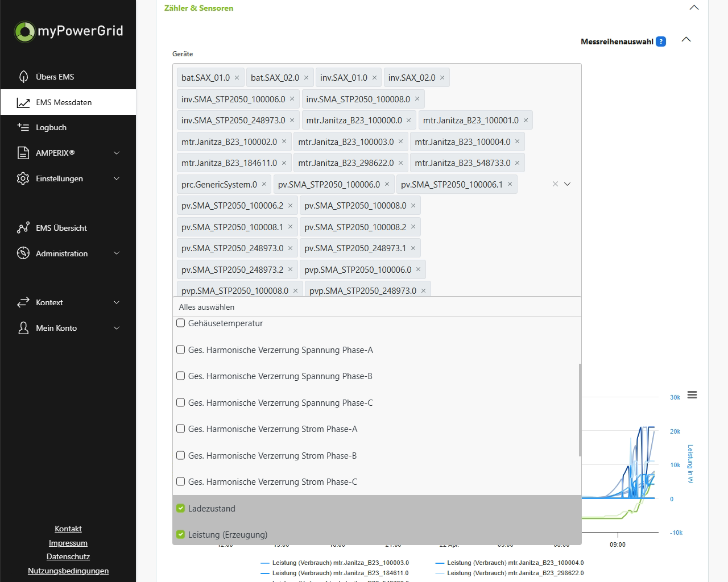
Task: Click the Zähler & Sensoren heading
Action: [x=198, y=8]
